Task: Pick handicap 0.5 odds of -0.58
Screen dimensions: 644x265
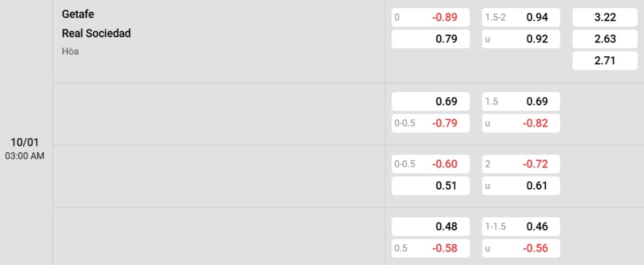Action: pos(430,248)
